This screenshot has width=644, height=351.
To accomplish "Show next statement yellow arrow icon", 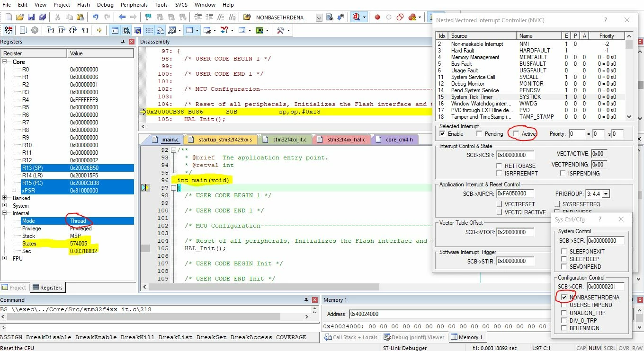I will pyautogui.click(x=99, y=30).
